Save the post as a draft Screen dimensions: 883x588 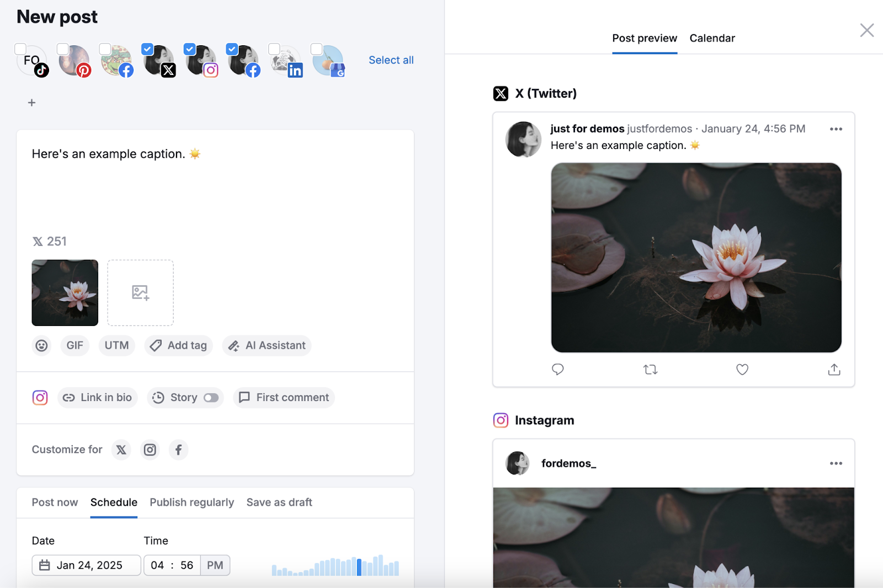click(x=279, y=502)
